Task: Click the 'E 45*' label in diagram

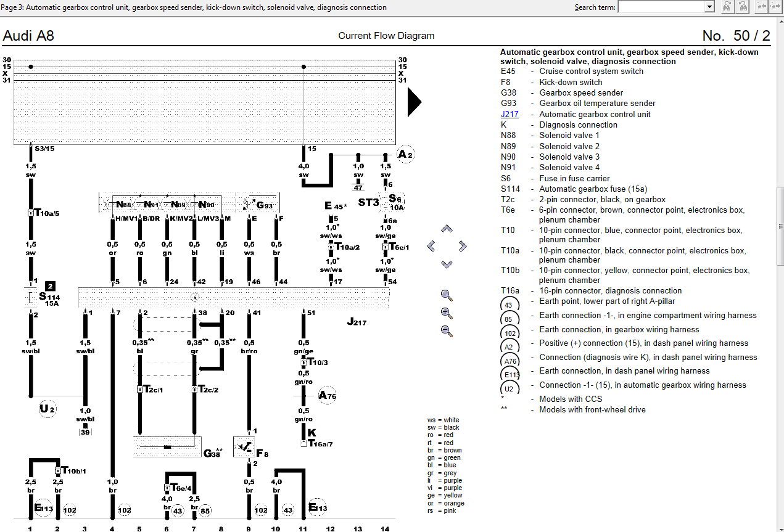Action: point(336,206)
